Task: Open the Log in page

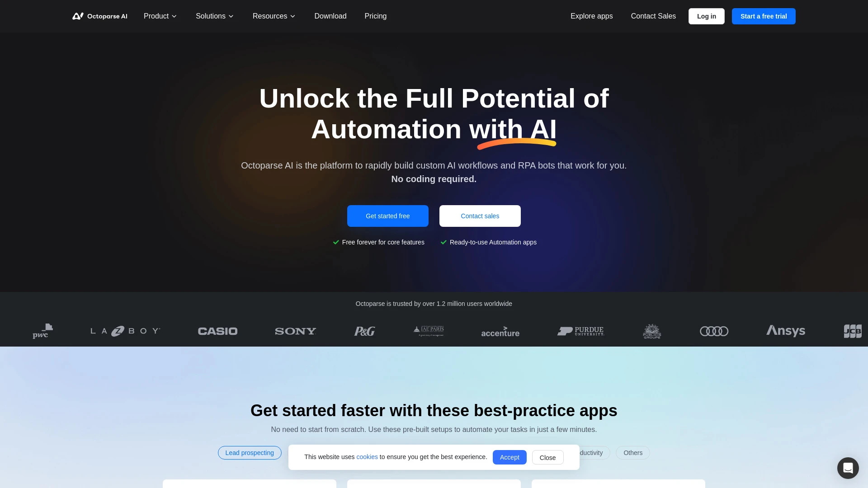Action: (707, 16)
